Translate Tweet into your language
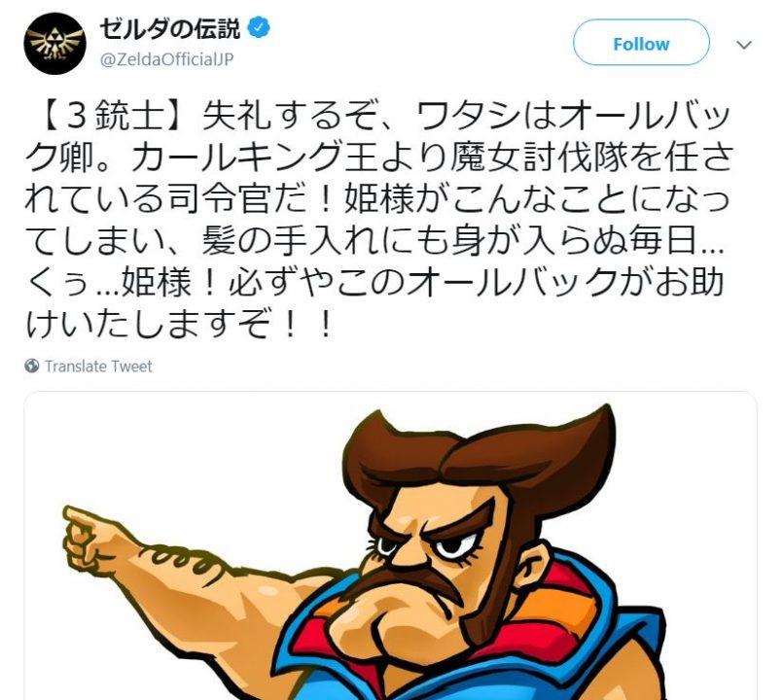 click(x=98, y=366)
